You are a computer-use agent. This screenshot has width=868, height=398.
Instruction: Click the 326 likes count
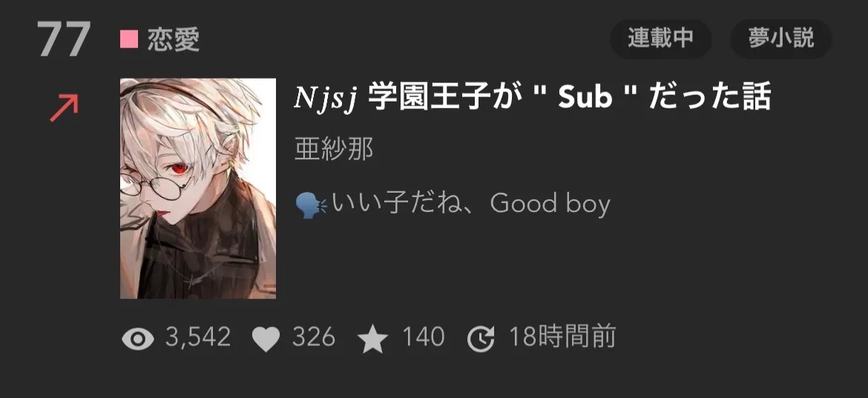click(313, 337)
